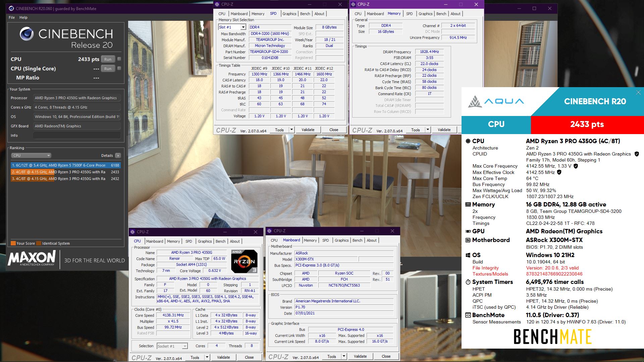The image size is (644, 362).
Task: Close the BenchMate result panel with X
Action: click(x=638, y=93)
